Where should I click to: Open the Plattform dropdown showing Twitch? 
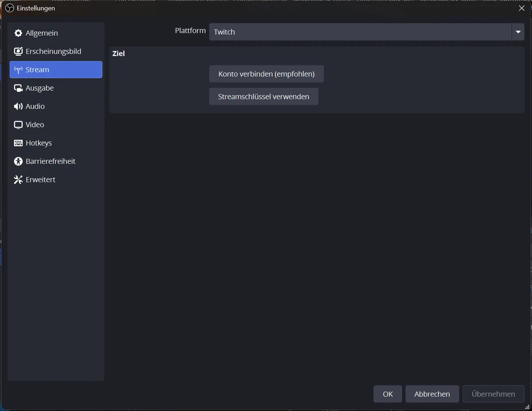pos(367,32)
